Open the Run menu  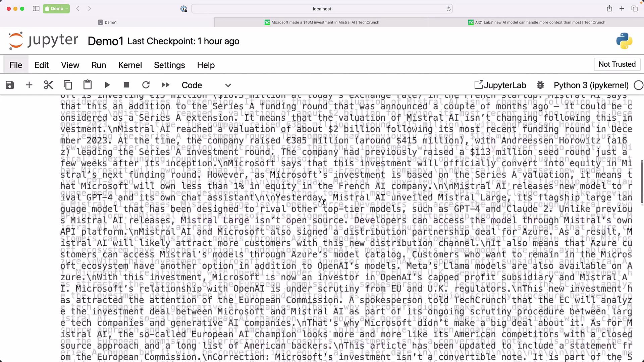point(99,65)
